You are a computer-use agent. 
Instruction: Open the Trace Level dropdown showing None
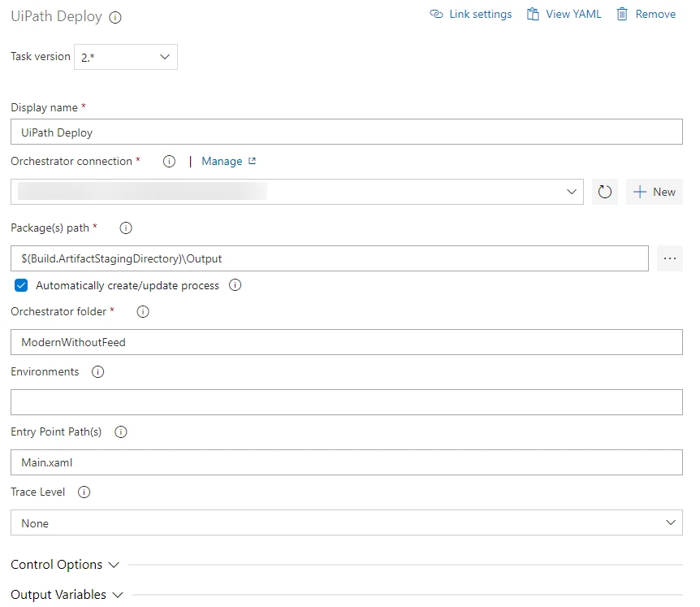[347, 522]
